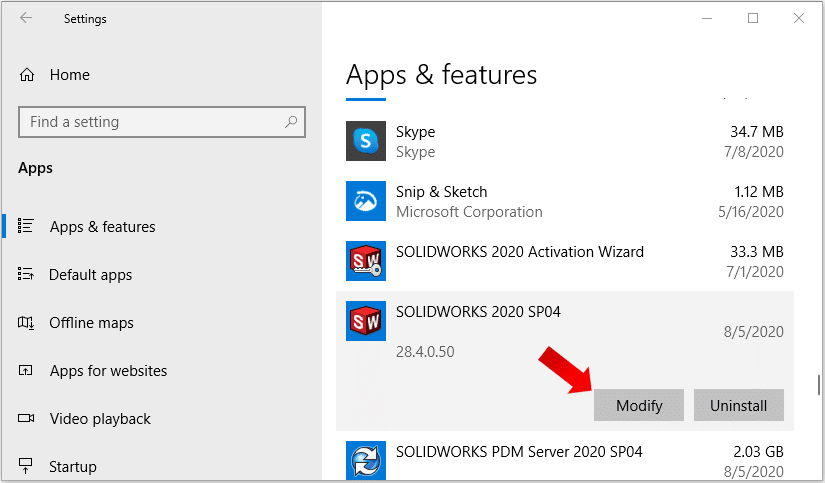Click the Microsoft Corporation publisher text

[x=469, y=212]
